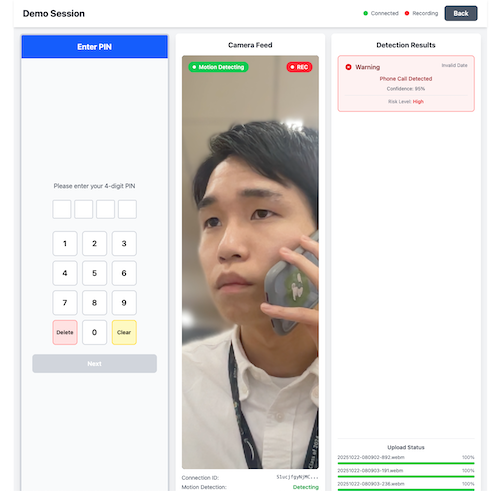Viewport: 500px width, 491px height.
Task: Click the Phone Call Detected warning card
Action: pos(406,83)
